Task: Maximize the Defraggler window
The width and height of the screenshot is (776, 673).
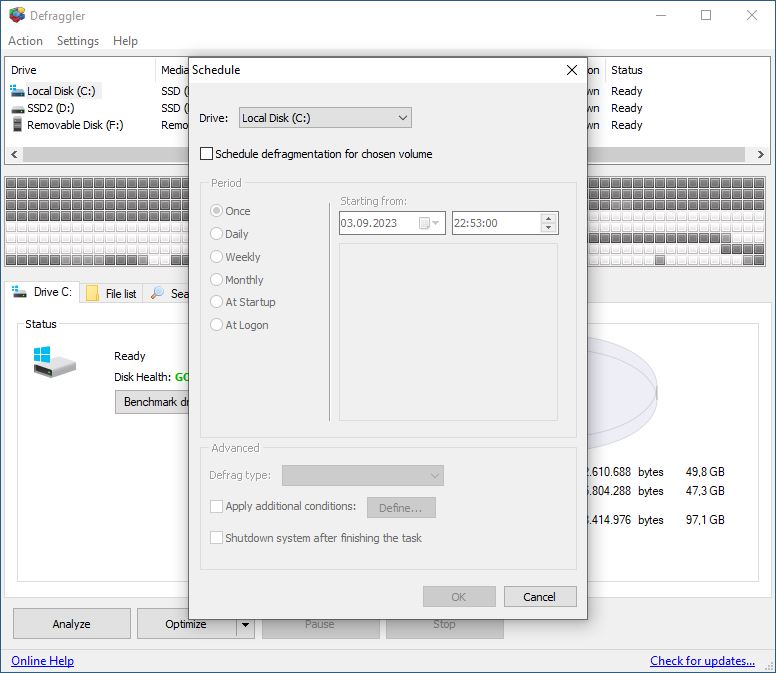Action: (x=706, y=15)
